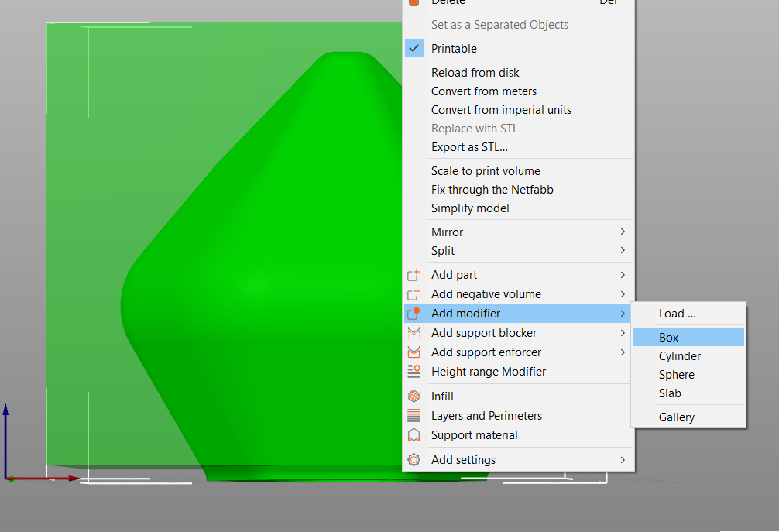
Task: Click the Height range Modifier icon
Action: coord(414,371)
